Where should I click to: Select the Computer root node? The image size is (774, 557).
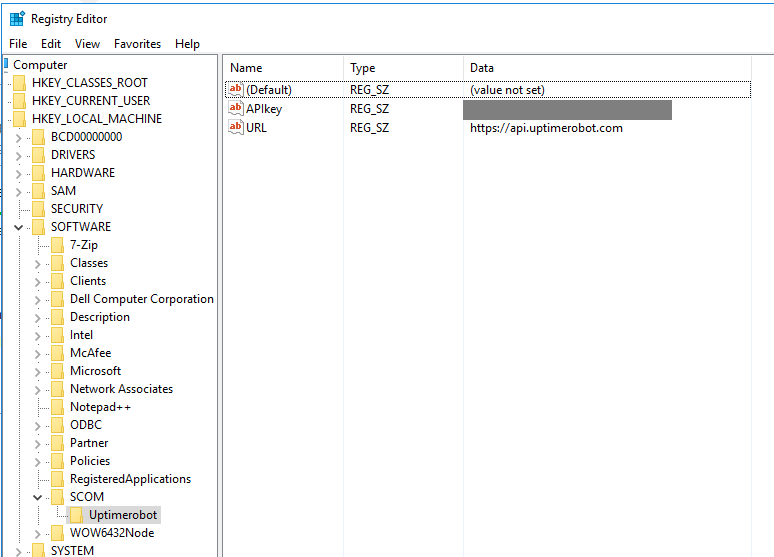[40, 65]
